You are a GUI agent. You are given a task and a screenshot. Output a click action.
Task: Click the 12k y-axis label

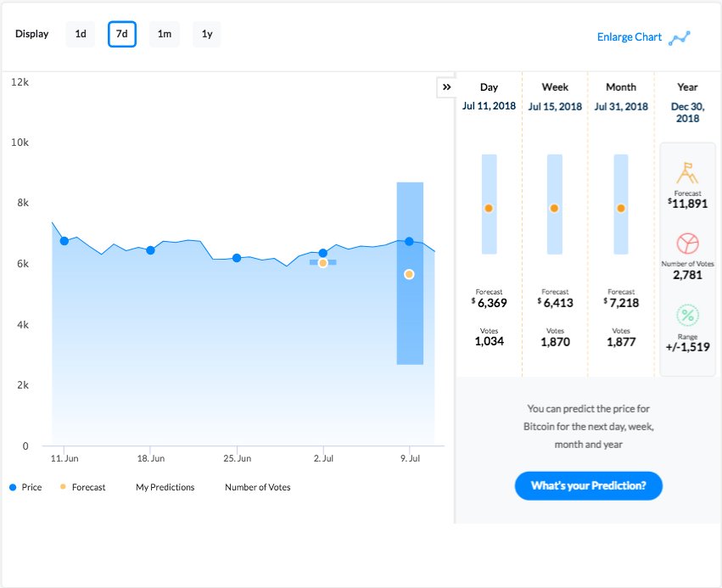pos(20,82)
